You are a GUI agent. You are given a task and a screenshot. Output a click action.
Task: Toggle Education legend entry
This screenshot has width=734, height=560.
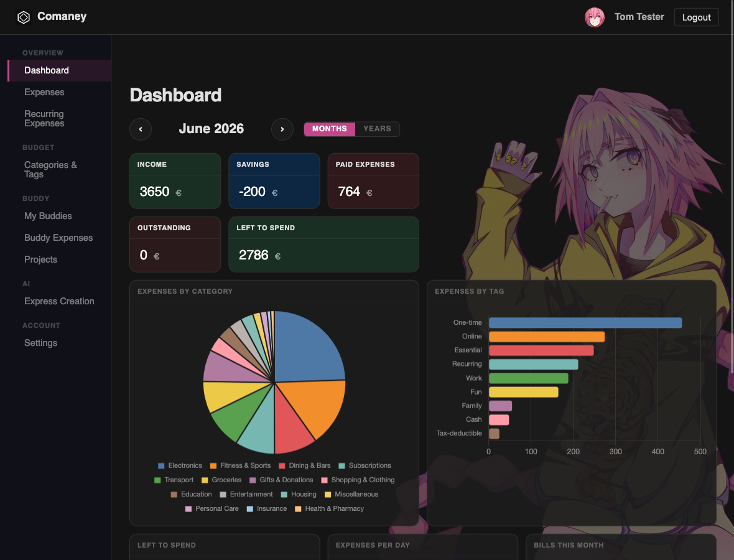(x=192, y=495)
